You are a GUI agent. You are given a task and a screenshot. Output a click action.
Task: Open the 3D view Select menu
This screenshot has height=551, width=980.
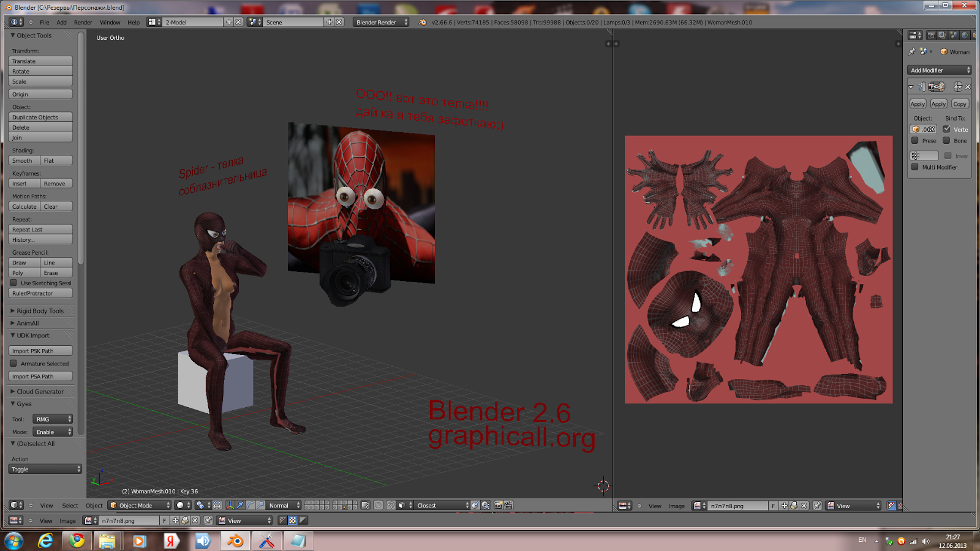[x=70, y=506]
